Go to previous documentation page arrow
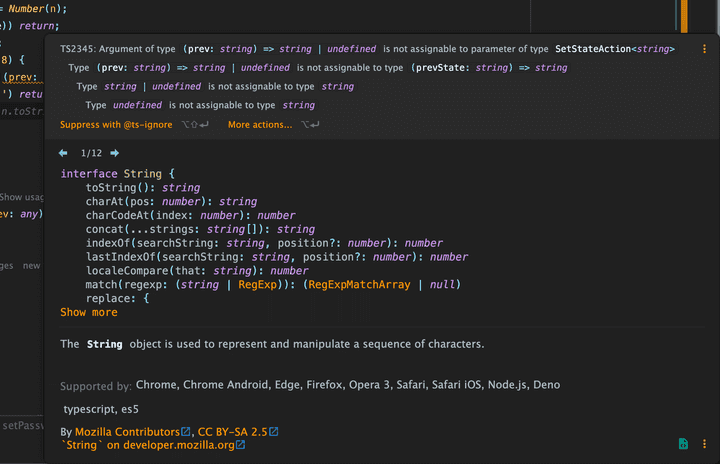720x464 pixels. click(64, 153)
